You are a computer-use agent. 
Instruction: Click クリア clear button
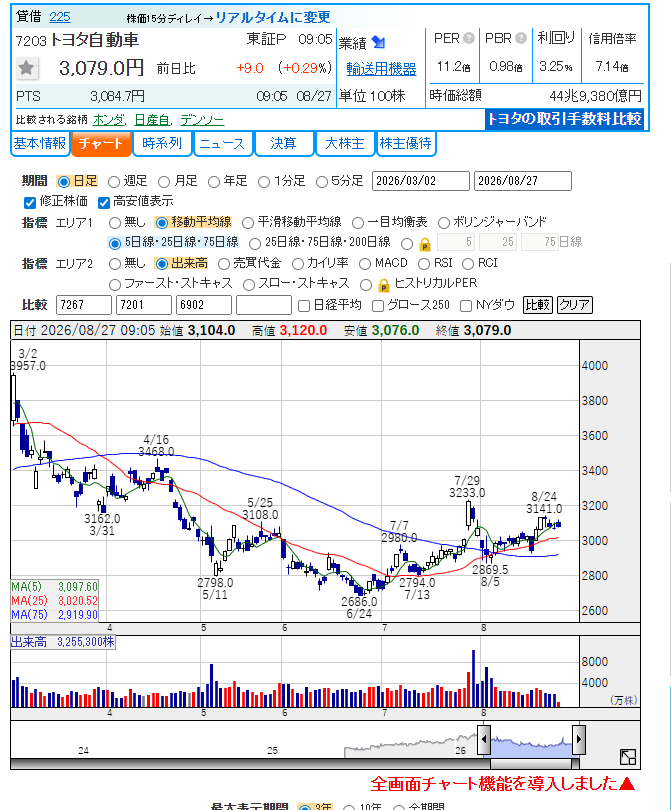click(574, 305)
